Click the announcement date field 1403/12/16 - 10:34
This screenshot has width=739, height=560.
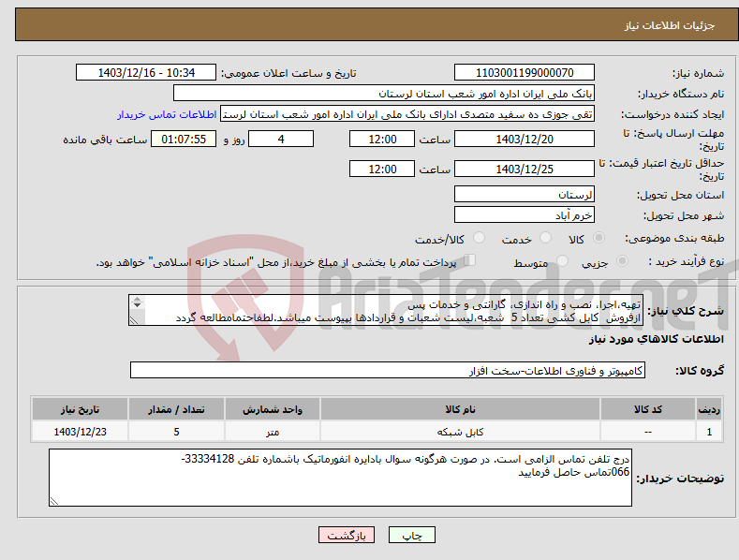[146, 73]
